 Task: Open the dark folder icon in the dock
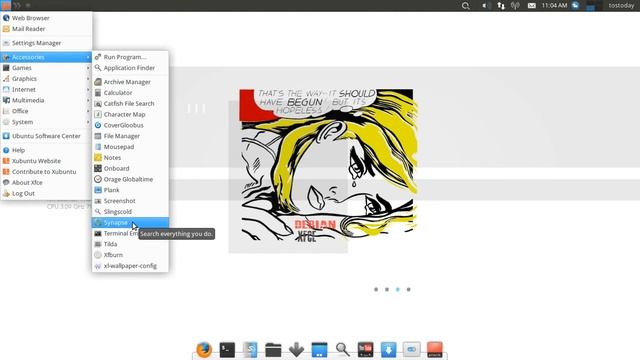pyautogui.click(x=273, y=350)
